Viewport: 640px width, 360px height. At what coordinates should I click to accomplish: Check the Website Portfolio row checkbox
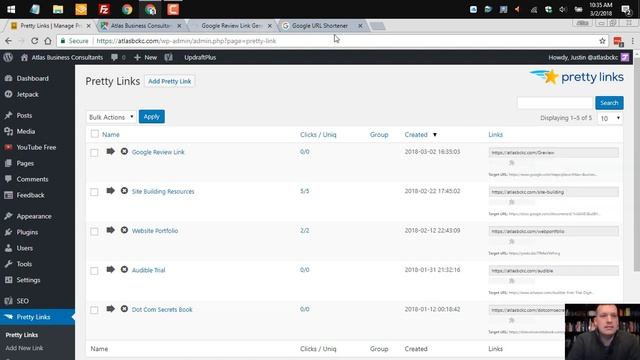(x=94, y=231)
